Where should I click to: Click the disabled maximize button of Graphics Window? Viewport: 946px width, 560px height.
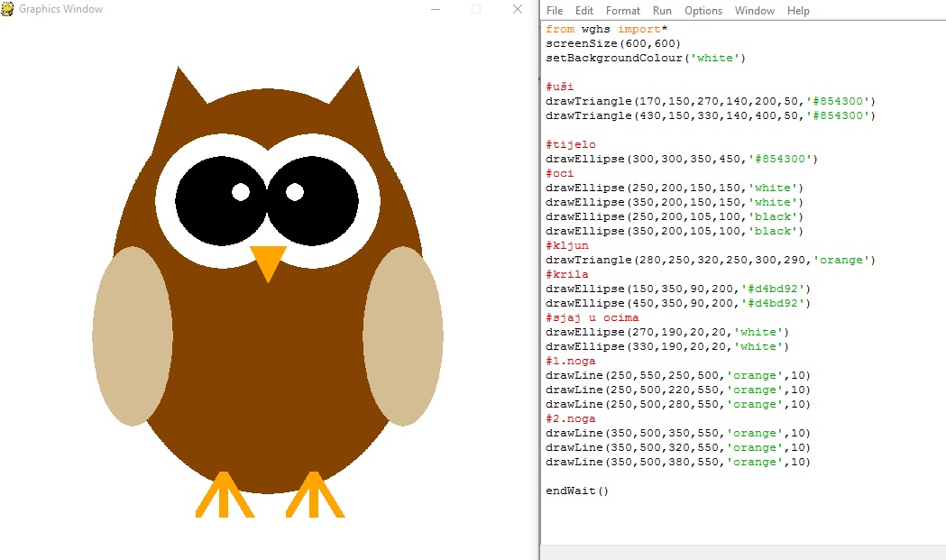[476, 9]
